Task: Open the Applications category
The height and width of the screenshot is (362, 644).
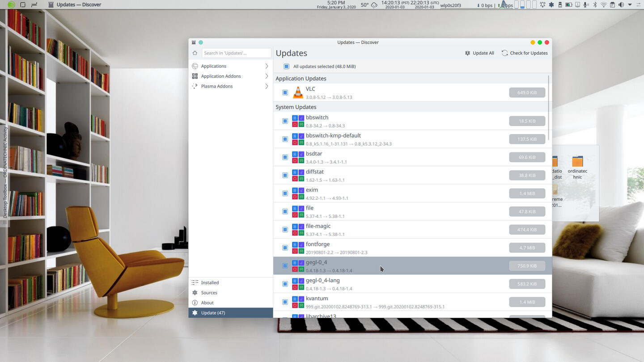Action: click(231, 66)
